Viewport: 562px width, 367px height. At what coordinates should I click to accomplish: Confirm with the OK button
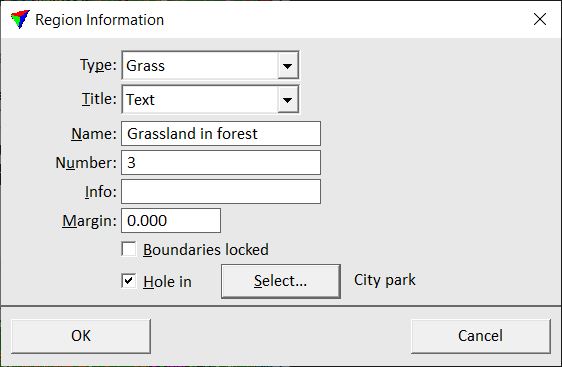pos(81,336)
